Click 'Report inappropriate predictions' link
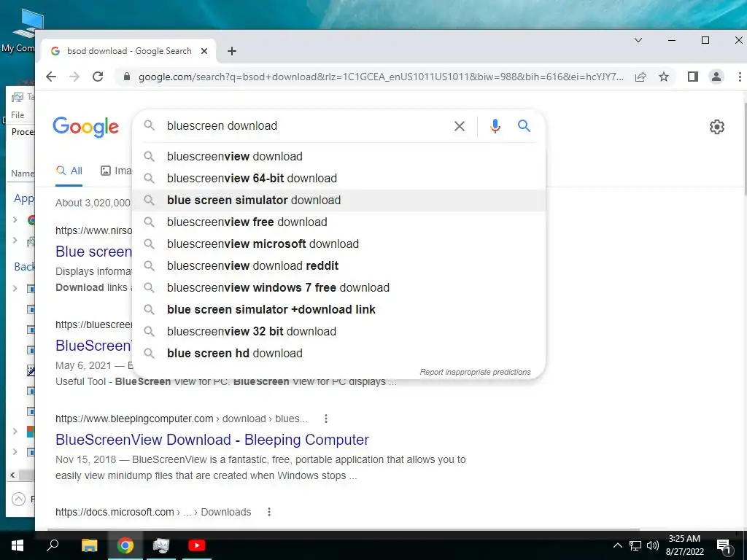The width and height of the screenshot is (747, 560). coord(475,372)
